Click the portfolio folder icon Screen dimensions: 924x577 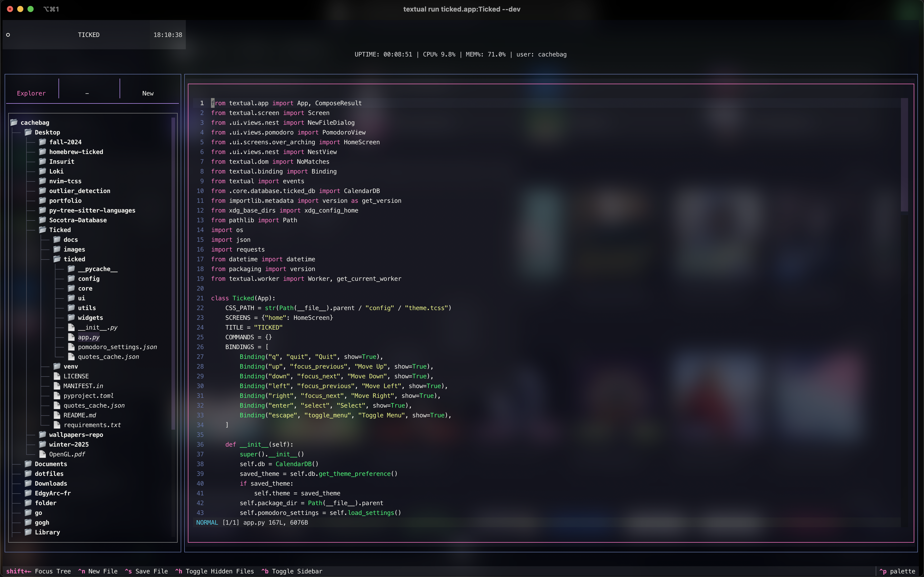coord(43,200)
